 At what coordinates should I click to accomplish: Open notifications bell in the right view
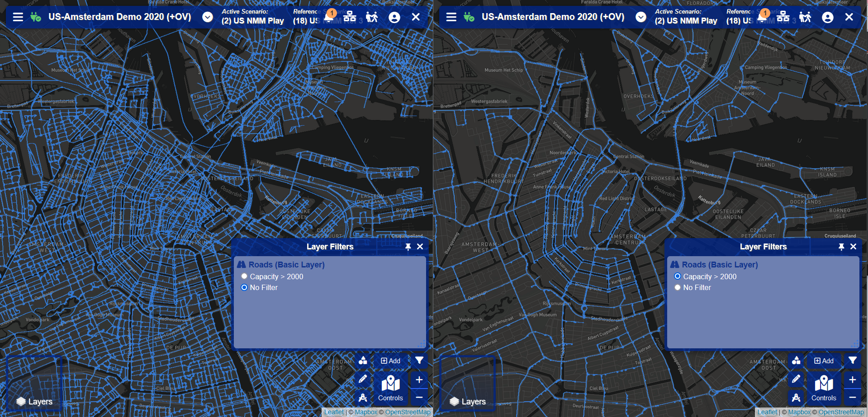[x=763, y=16]
